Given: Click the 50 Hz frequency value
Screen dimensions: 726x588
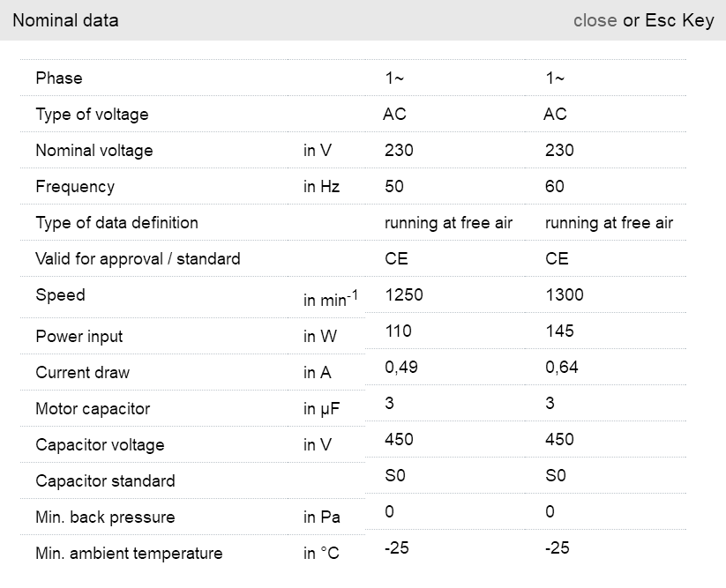Looking at the screenshot, I should coord(394,187).
